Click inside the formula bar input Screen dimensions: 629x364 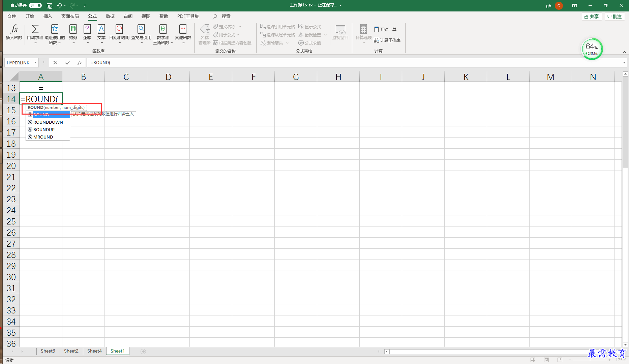pyautogui.click(x=354, y=63)
